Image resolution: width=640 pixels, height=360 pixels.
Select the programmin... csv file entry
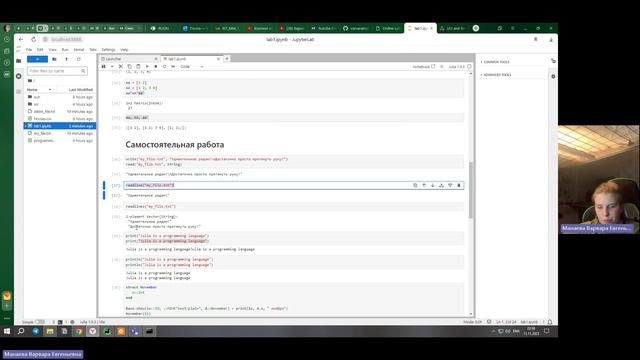(x=60, y=140)
